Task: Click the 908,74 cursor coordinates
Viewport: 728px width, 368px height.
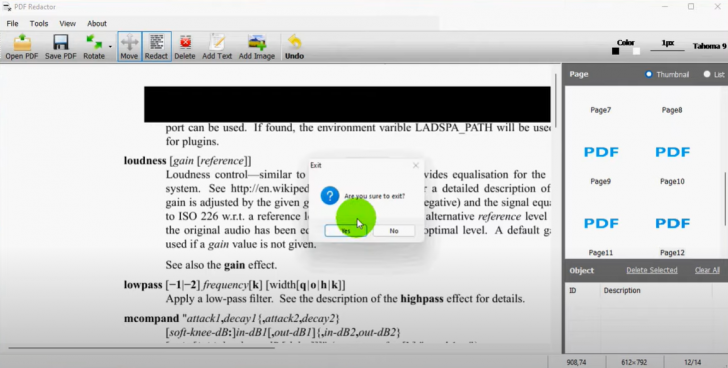Action: pos(576,362)
